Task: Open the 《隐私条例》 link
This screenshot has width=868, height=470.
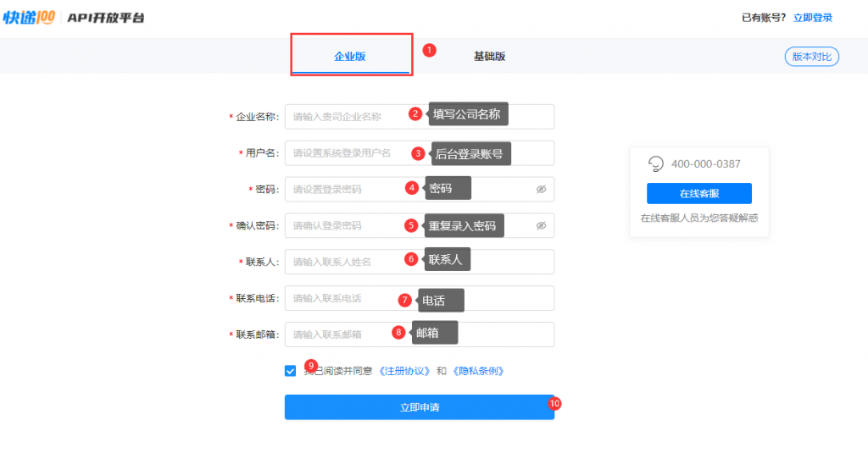Action: tap(478, 371)
